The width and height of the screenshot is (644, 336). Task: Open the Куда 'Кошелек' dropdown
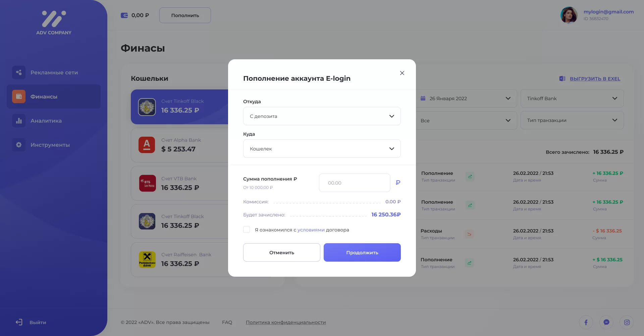(x=322, y=149)
